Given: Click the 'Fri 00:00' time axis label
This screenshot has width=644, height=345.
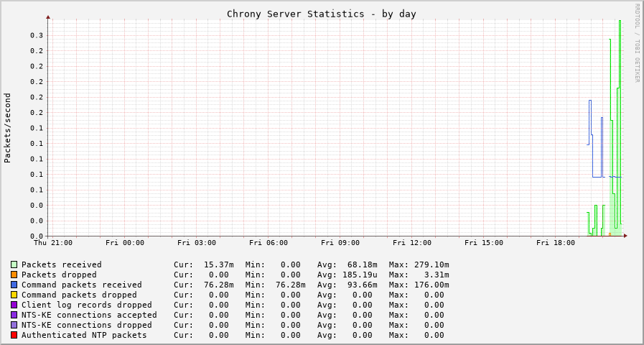Looking at the screenshot, I should (125, 243).
